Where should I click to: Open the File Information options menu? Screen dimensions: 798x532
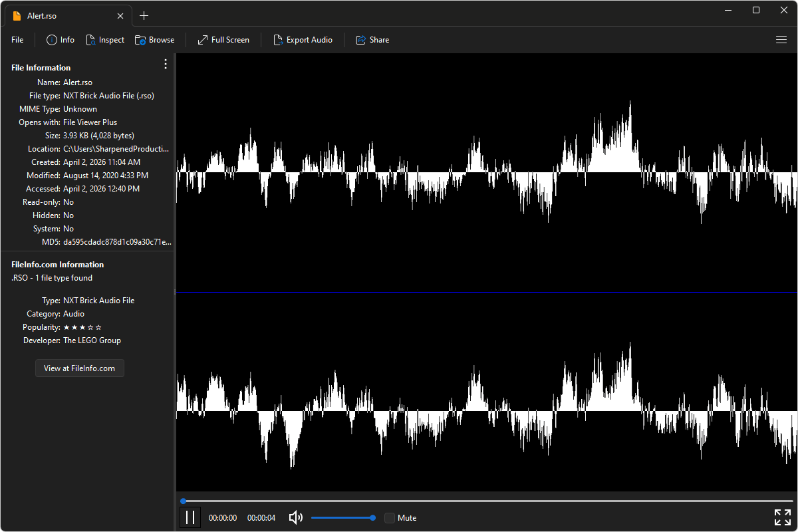(x=165, y=64)
